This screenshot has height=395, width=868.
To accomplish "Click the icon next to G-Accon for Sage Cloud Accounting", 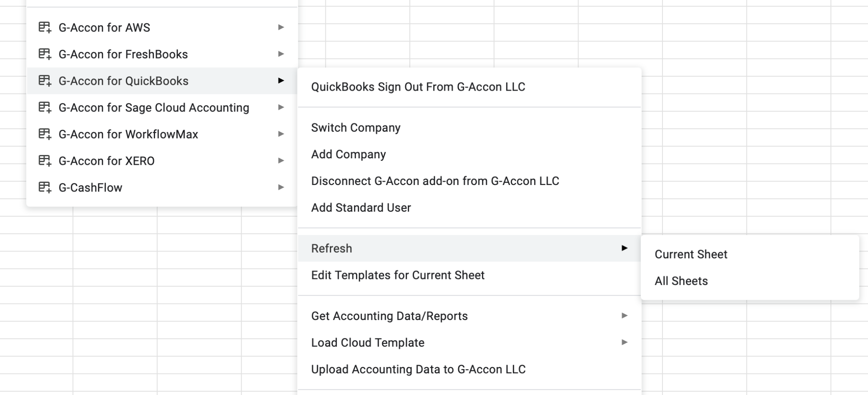I will 45,108.
